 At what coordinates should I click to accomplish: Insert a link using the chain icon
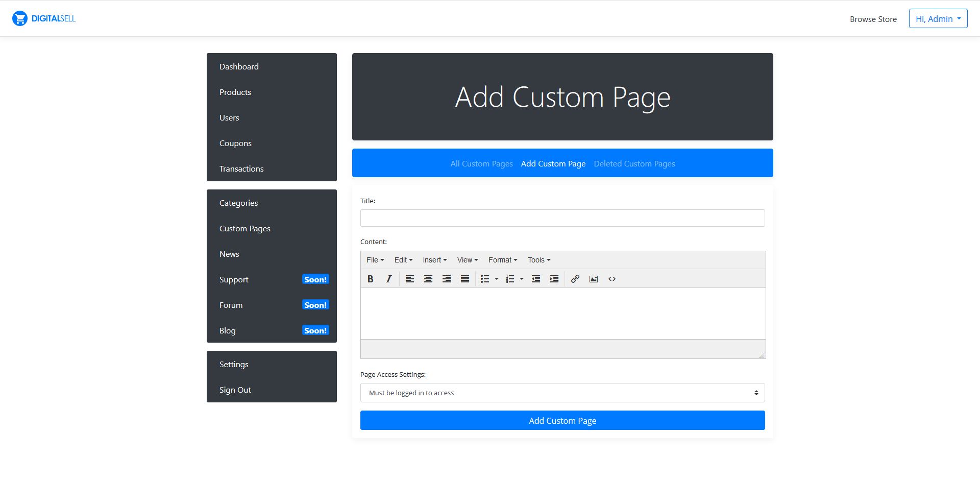point(575,279)
